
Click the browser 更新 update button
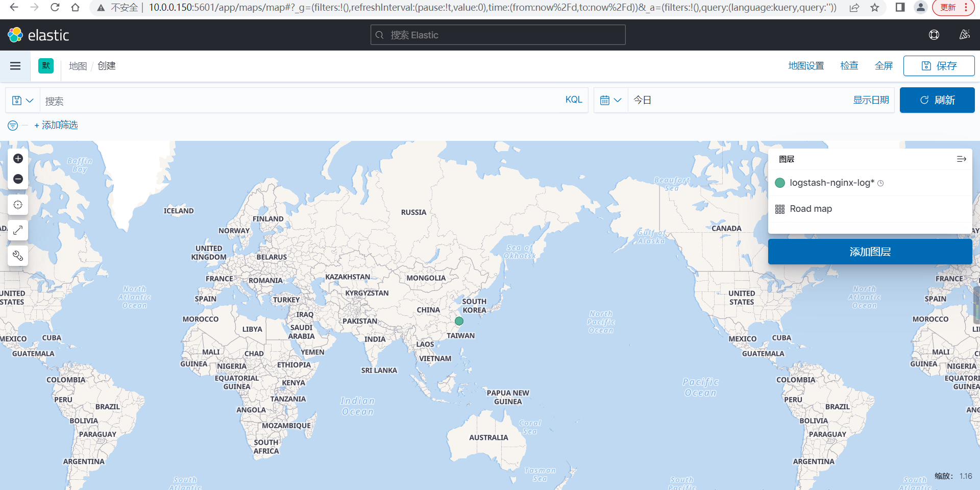[952, 7]
